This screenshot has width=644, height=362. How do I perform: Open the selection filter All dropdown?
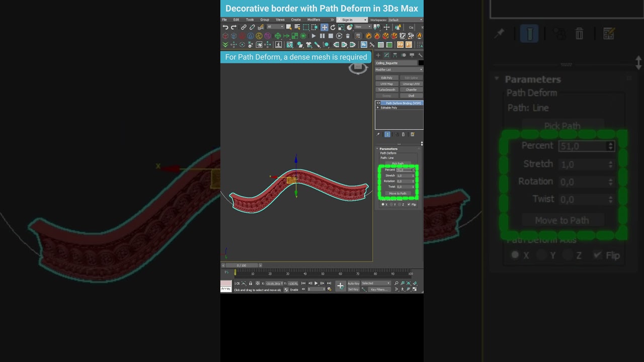[276, 27]
